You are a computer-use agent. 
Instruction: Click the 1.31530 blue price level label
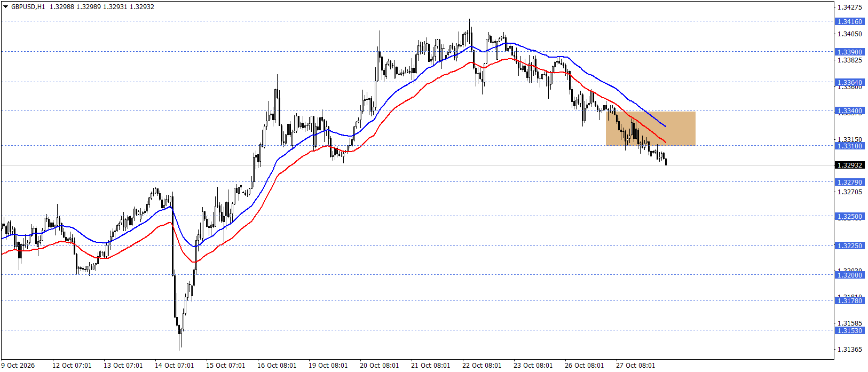coord(849,331)
